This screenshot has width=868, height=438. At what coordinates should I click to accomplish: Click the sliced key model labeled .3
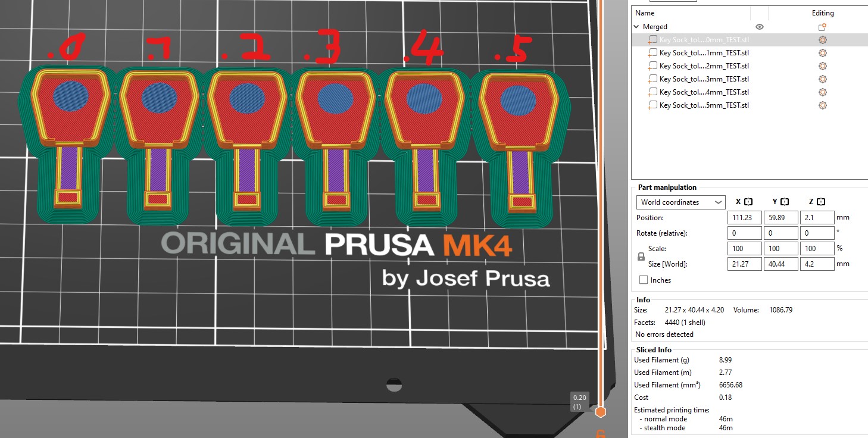(x=335, y=141)
